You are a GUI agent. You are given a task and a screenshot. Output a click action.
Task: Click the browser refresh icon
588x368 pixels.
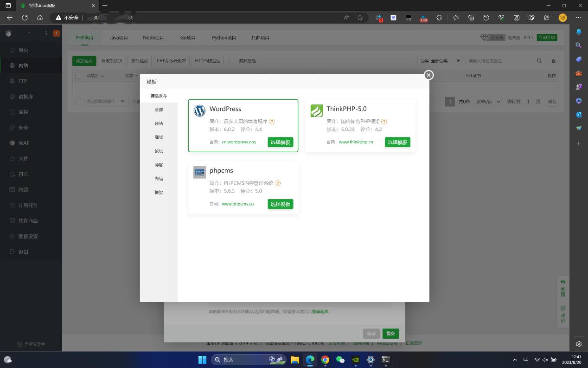[x=25, y=18]
